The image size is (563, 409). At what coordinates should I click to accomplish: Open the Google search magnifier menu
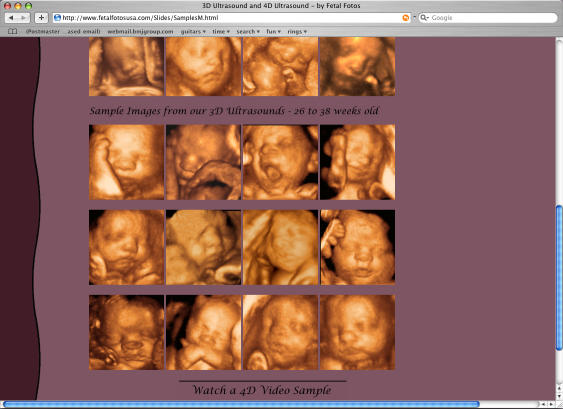pos(424,18)
